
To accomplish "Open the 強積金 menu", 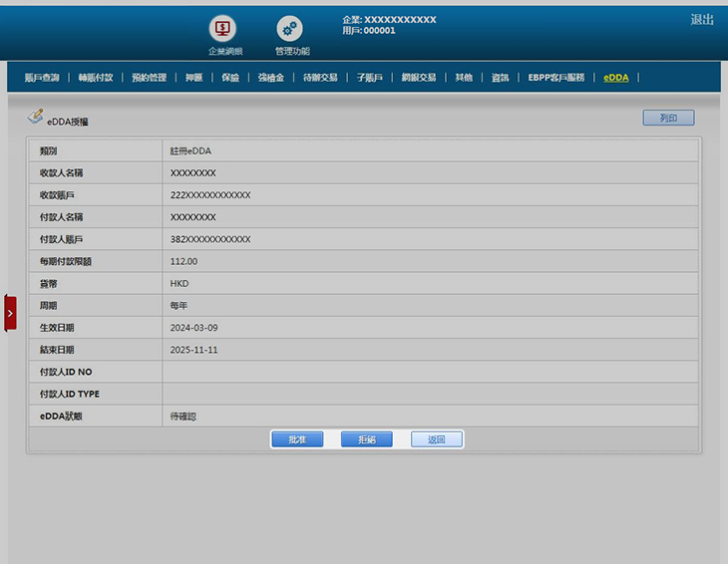I will tap(271, 78).
